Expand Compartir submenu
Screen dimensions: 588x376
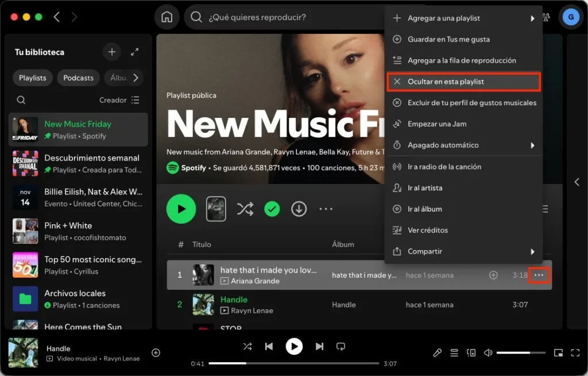point(463,251)
